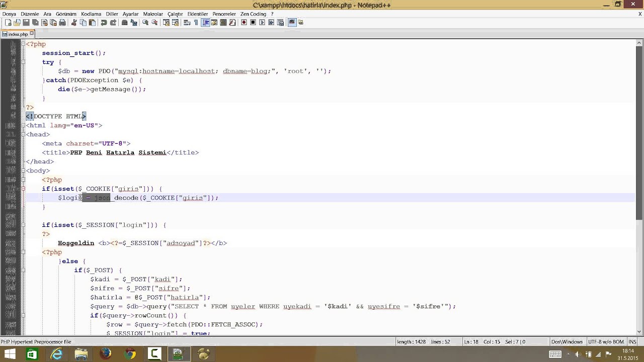
Task: Zoom in using the magnifier icon
Action: [145, 22]
